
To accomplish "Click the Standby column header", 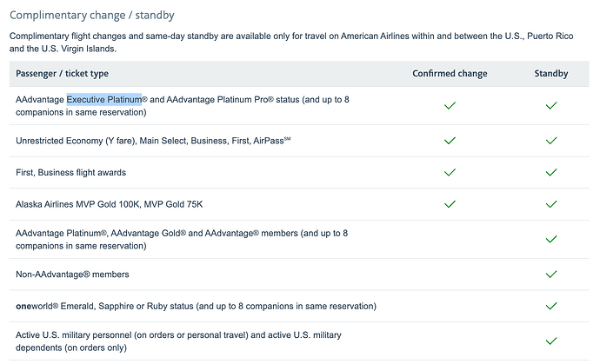I will coord(550,74).
